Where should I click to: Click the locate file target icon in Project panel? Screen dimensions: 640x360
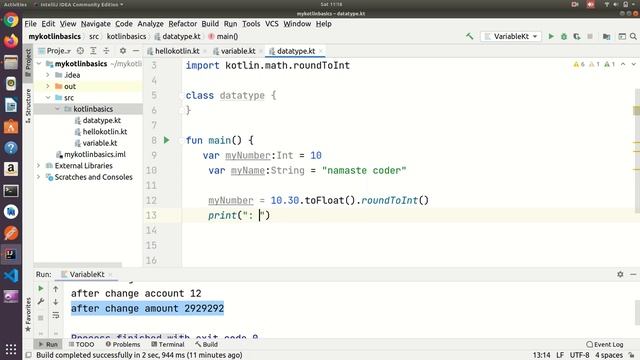coord(80,51)
